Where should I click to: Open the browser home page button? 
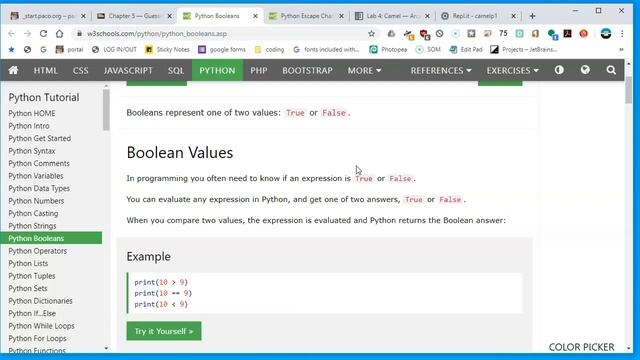(x=60, y=33)
